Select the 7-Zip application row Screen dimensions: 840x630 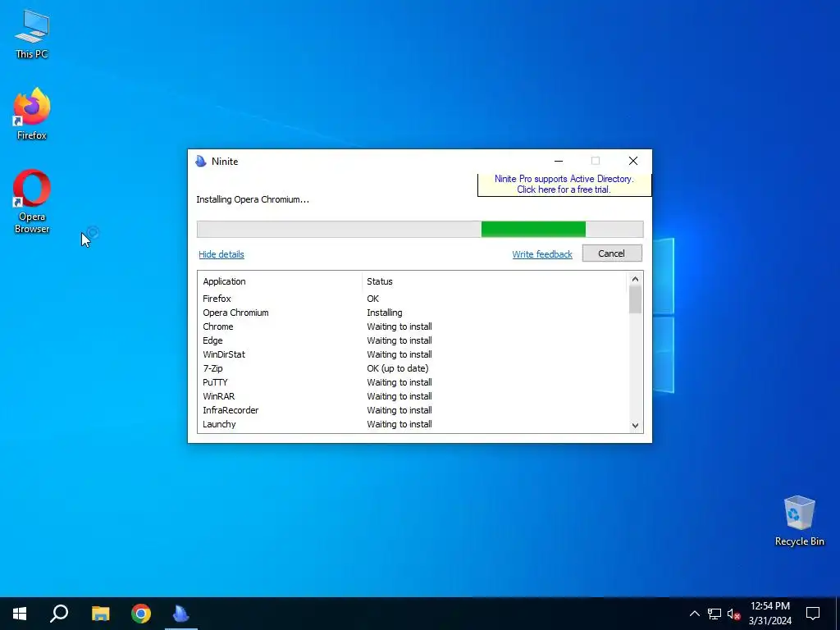tap(413, 368)
